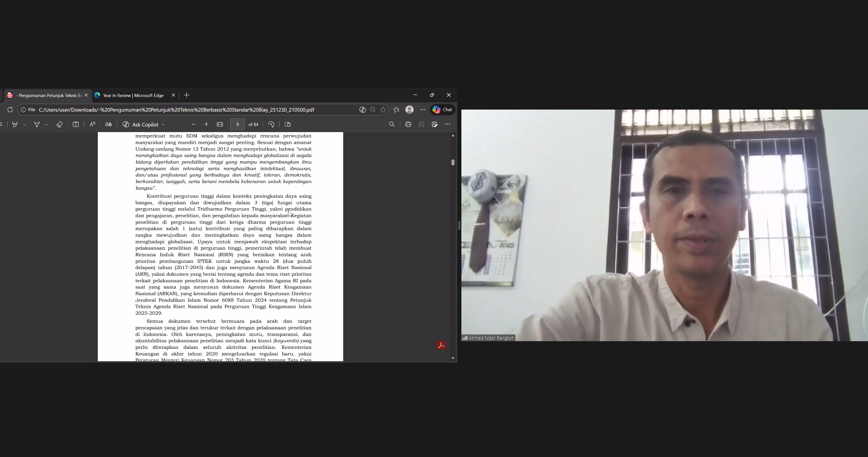Click the Add text tool icon
The width and height of the screenshot is (868, 457).
[x=76, y=124]
